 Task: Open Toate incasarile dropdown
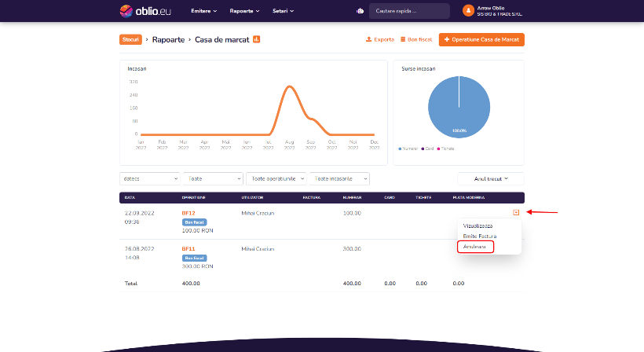pyautogui.click(x=339, y=178)
